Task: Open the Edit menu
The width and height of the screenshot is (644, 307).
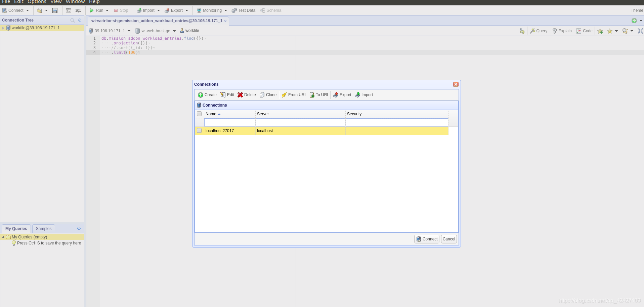Action: point(19,2)
